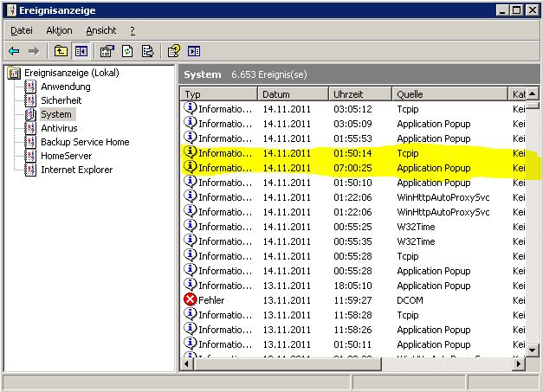Open the Aktion menu
This screenshot has height=392, width=543.
(x=59, y=30)
